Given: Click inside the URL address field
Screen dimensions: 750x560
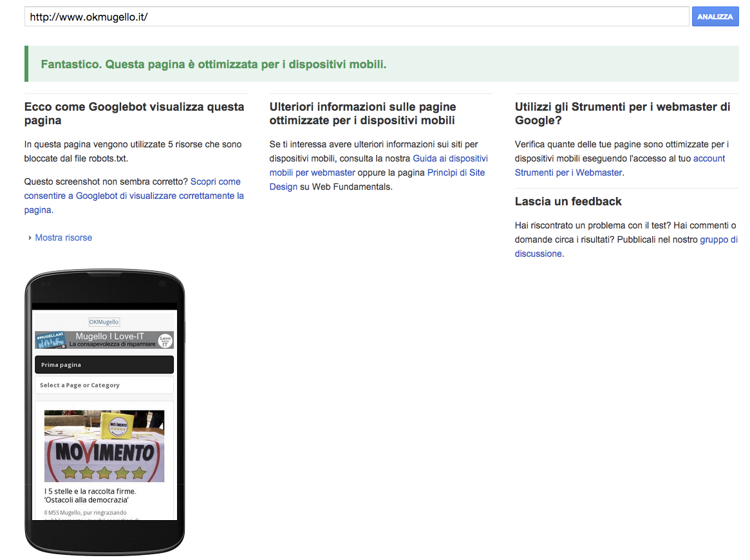Looking at the screenshot, I should point(354,16).
